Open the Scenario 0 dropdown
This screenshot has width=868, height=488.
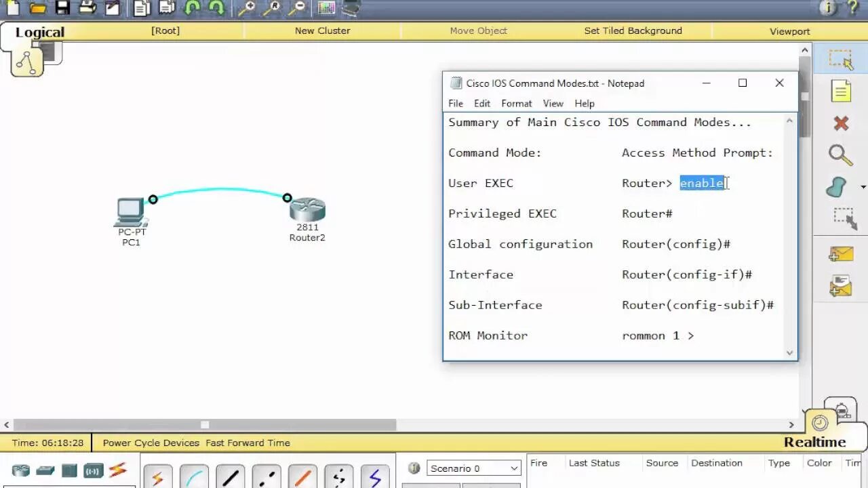coord(473,468)
